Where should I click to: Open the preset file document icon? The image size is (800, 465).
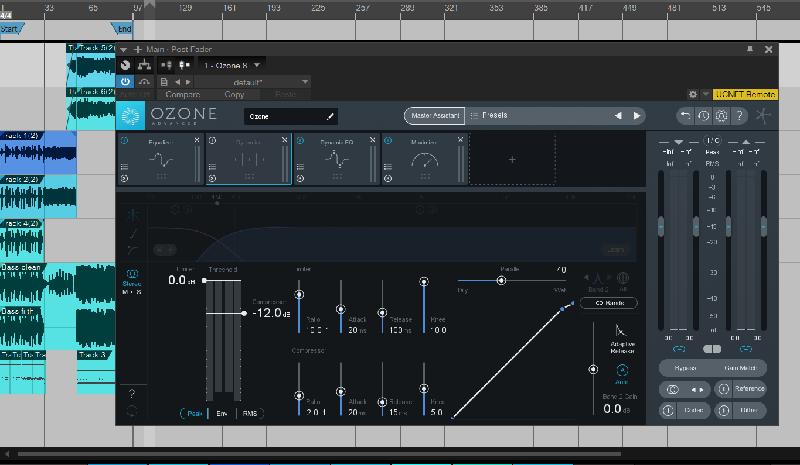[x=164, y=82]
